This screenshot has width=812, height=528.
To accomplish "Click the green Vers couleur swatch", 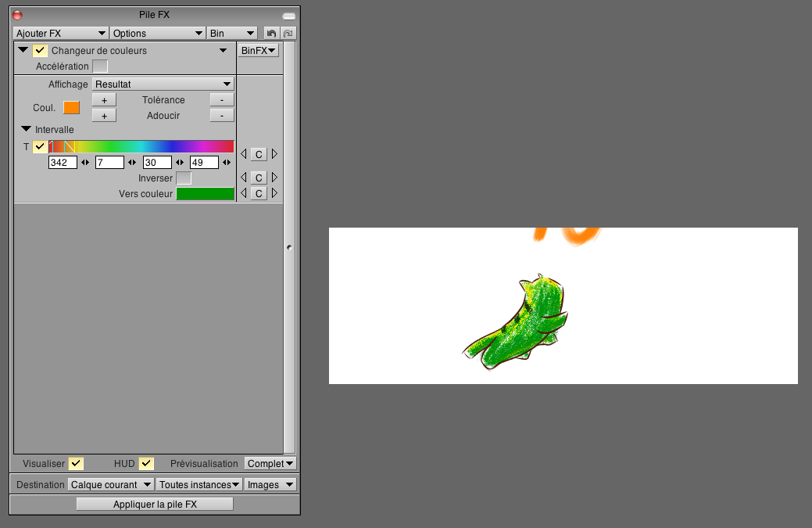I will pos(206,194).
